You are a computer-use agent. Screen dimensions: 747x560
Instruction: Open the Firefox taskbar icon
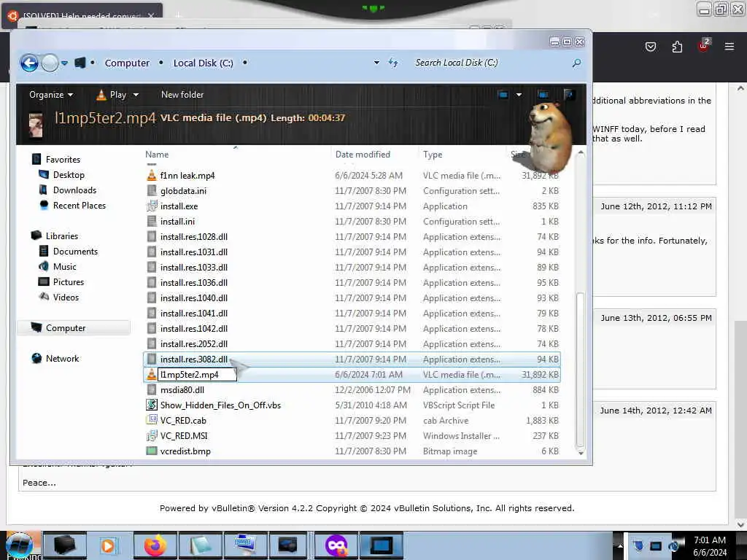(155, 545)
